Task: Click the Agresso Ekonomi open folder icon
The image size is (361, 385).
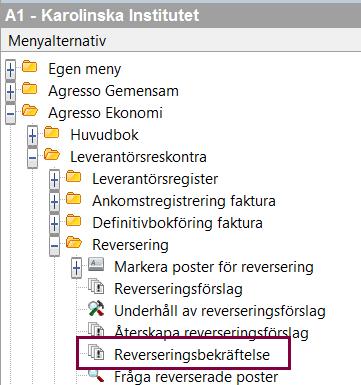Action: point(30,110)
